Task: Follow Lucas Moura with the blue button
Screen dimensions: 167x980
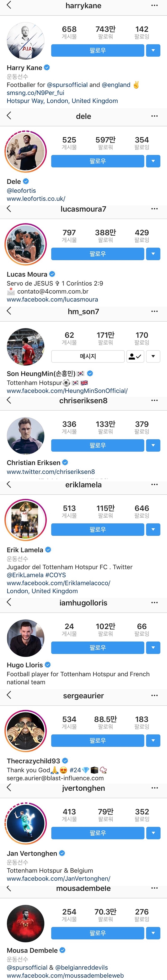Action: [98, 254]
